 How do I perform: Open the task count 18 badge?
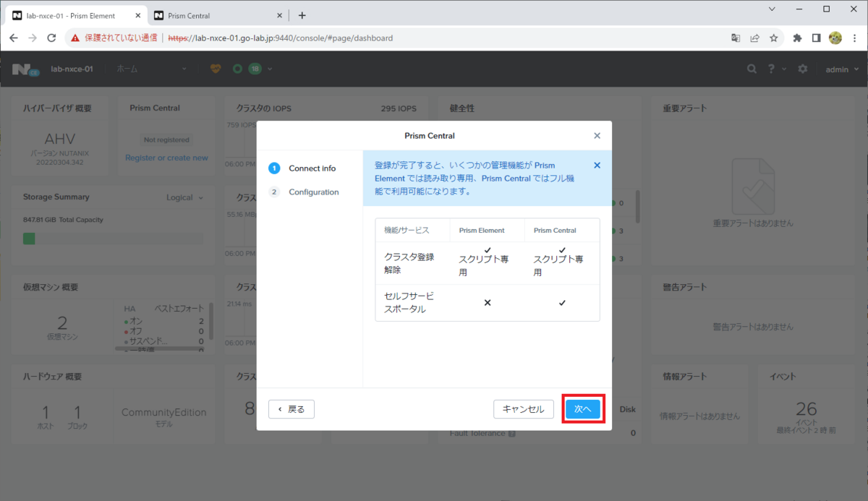(255, 69)
